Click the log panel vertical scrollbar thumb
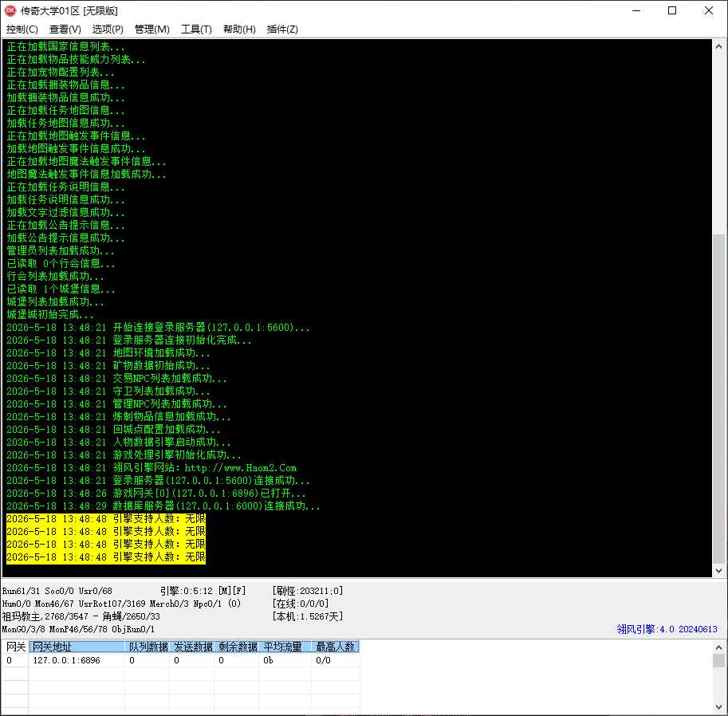728x716 pixels. click(x=718, y=399)
